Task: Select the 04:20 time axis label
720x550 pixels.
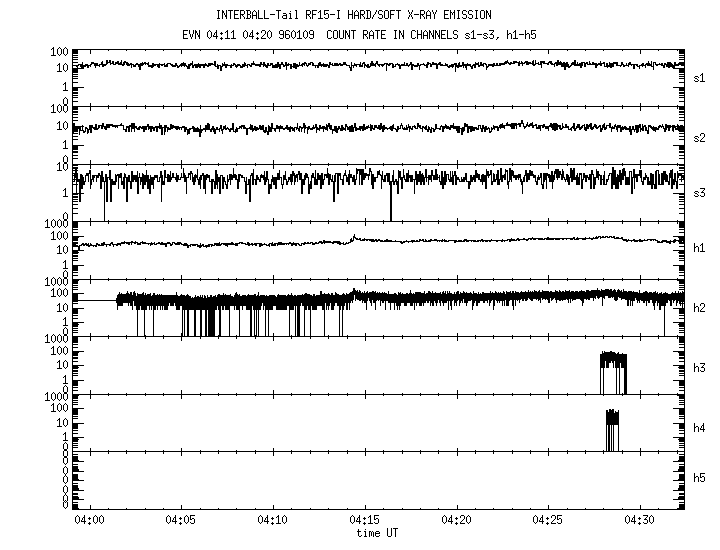Action: [456, 520]
